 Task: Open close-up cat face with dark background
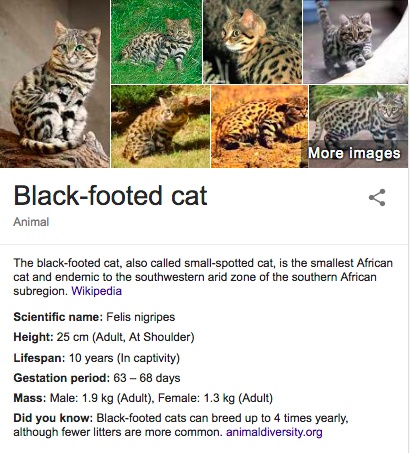click(x=253, y=42)
